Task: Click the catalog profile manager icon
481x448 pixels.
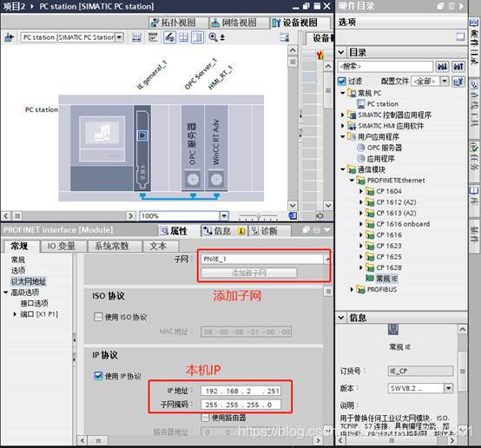Action: coord(458,81)
